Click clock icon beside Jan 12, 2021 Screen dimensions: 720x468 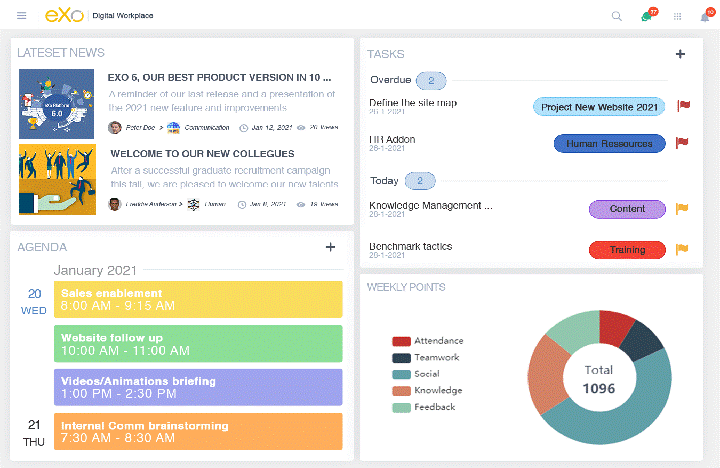coord(243,128)
